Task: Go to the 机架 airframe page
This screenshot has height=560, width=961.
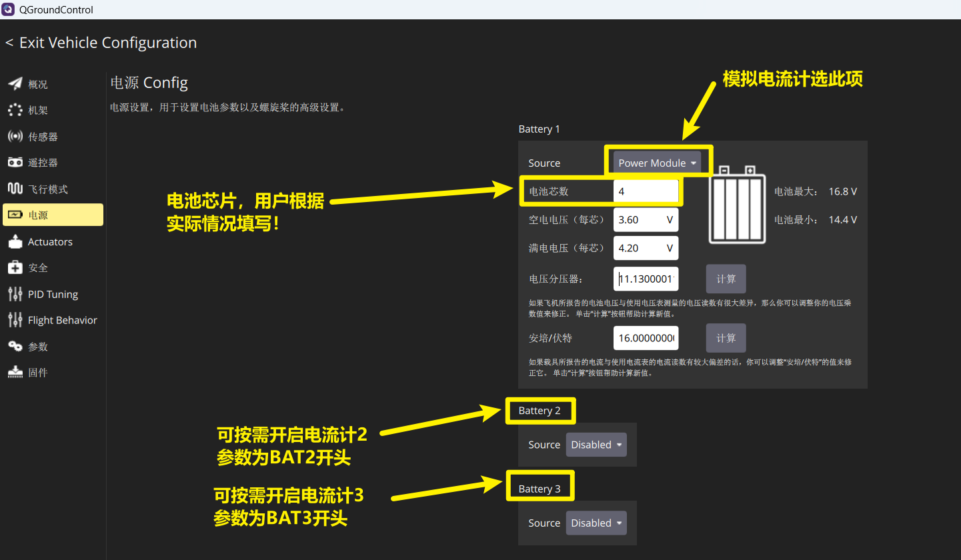Action: point(53,110)
